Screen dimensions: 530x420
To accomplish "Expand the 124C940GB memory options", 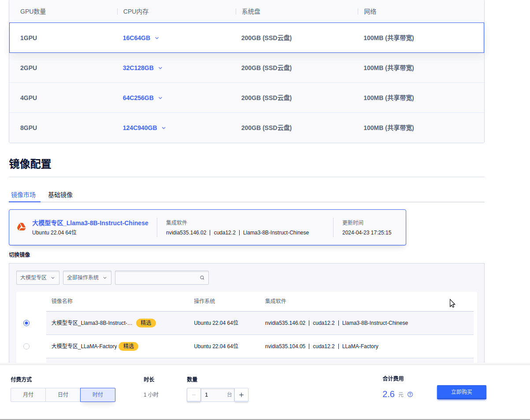I will pyautogui.click(x=163, y=128).
